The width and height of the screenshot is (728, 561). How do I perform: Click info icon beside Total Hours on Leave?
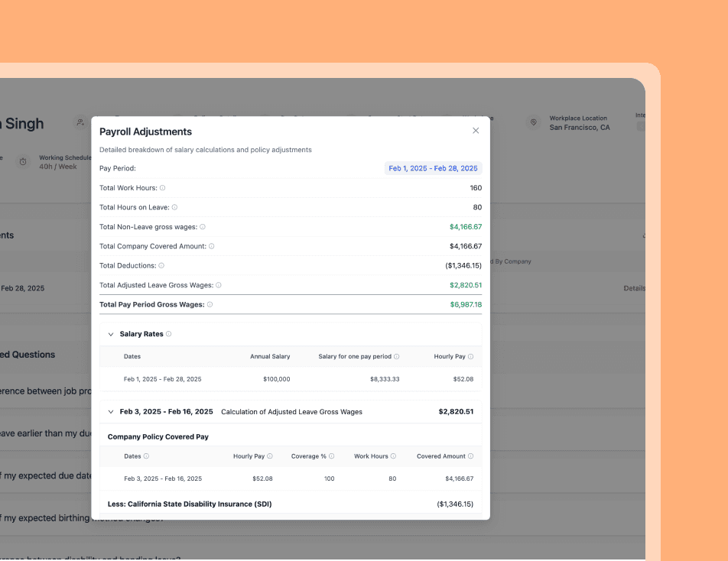(x=174, y=207)
